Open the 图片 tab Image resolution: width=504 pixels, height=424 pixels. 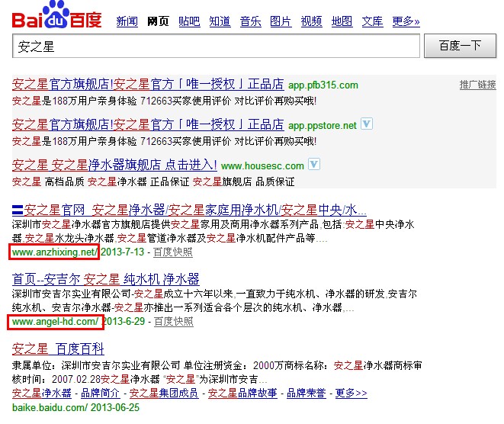[x=281, y=21]
